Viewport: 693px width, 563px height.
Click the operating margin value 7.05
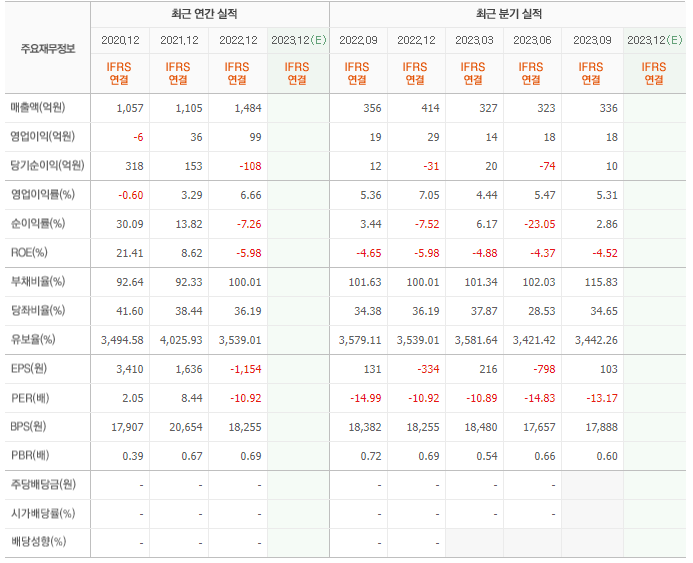tap(429, 195)
